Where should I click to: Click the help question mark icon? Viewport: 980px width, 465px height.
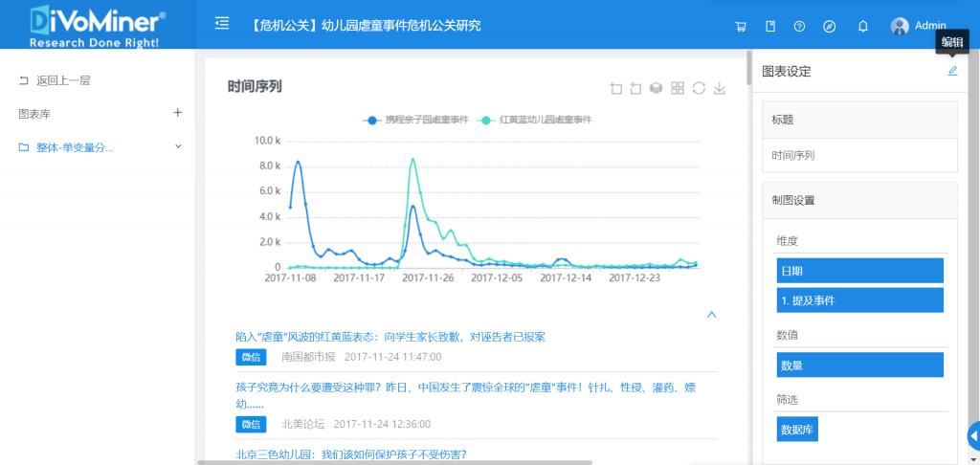(x=799, y=26)
